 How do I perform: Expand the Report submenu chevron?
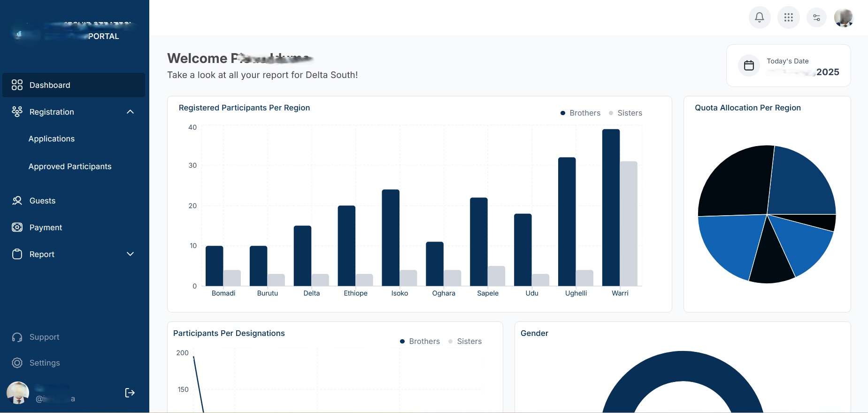130,254
